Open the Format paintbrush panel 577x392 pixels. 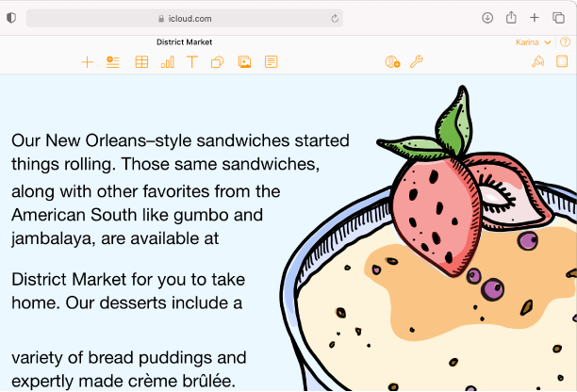click(538, 61)
